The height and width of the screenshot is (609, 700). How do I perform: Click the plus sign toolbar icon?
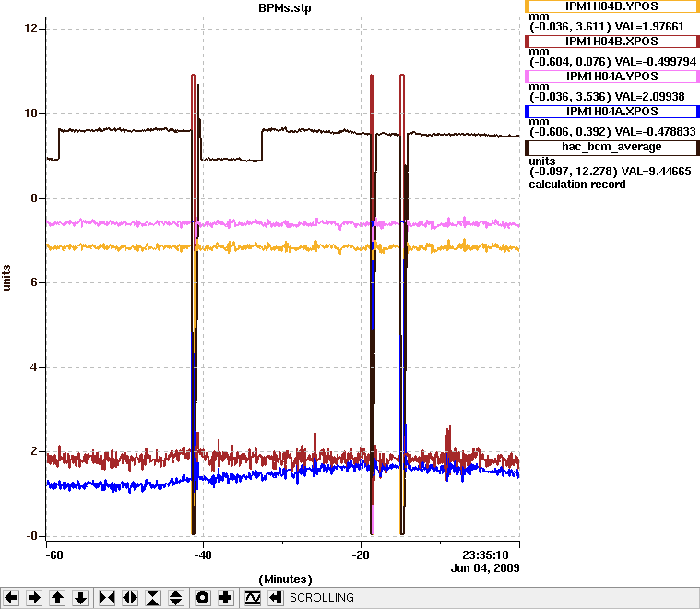coord(225,597)
